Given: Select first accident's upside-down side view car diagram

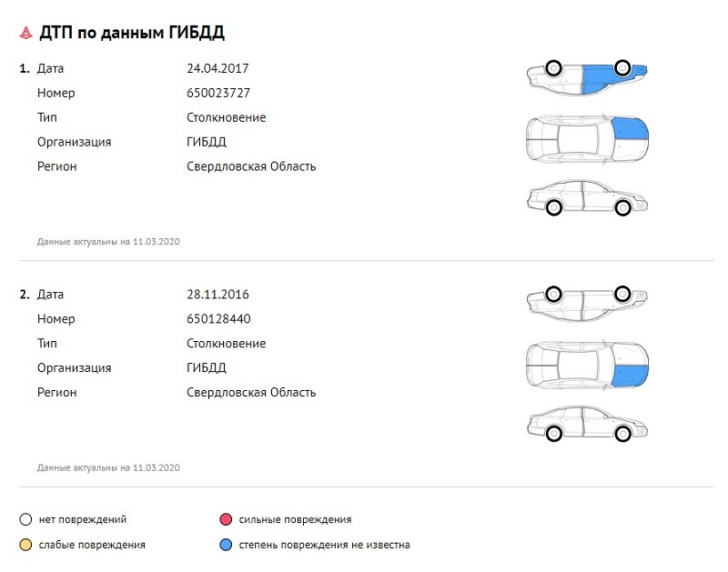Looking at the screenshot, I should tap(587, 77).
